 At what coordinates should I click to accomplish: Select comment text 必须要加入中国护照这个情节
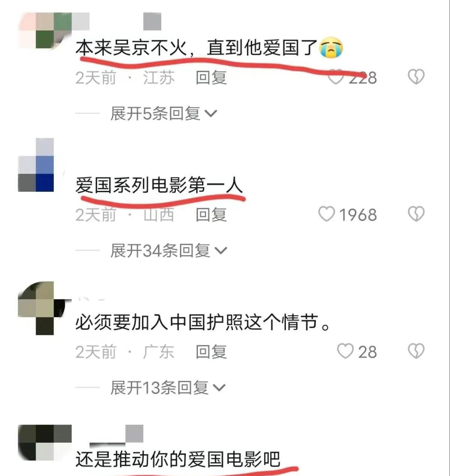tap(203, 322)
